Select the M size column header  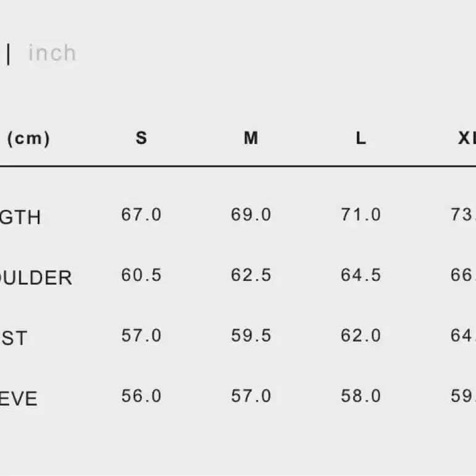click(251, 138)
